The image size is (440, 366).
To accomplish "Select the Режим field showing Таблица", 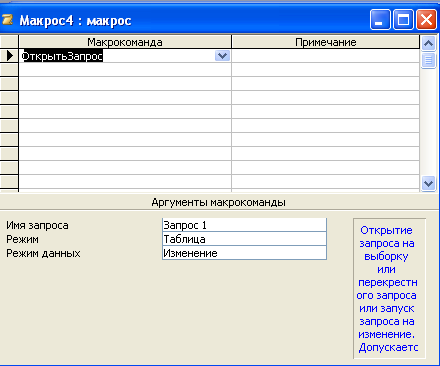I will (x=244, y=239).
